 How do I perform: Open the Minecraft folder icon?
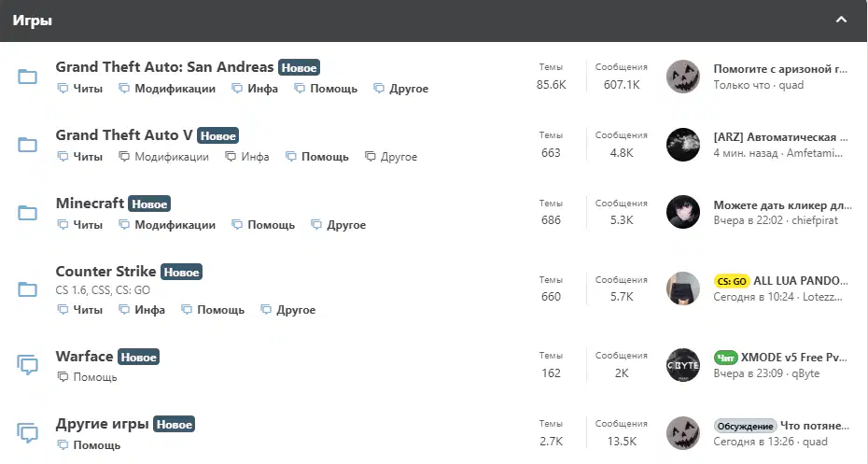tap(27, 213)
